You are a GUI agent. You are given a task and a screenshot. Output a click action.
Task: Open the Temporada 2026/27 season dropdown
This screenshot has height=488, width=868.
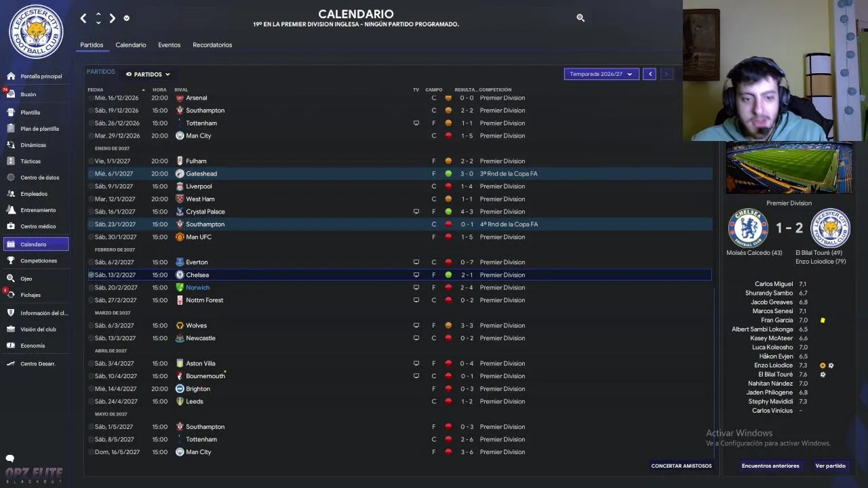[x=601, y=74]
